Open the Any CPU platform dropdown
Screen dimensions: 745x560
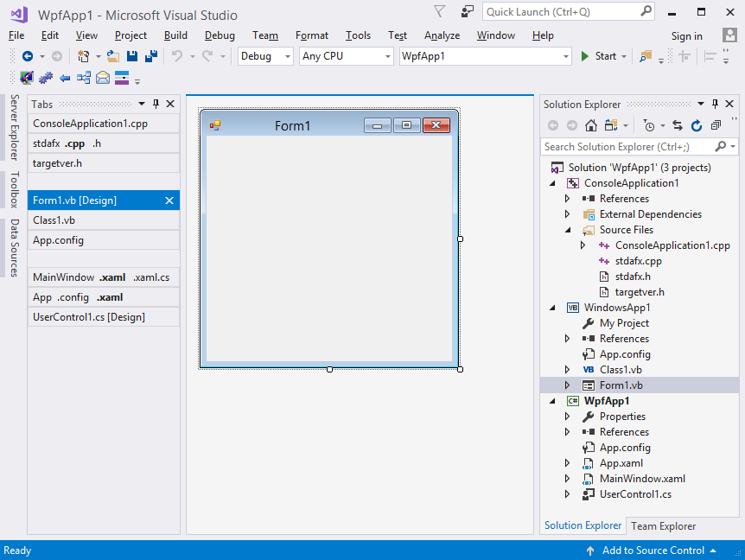(346, 56)
